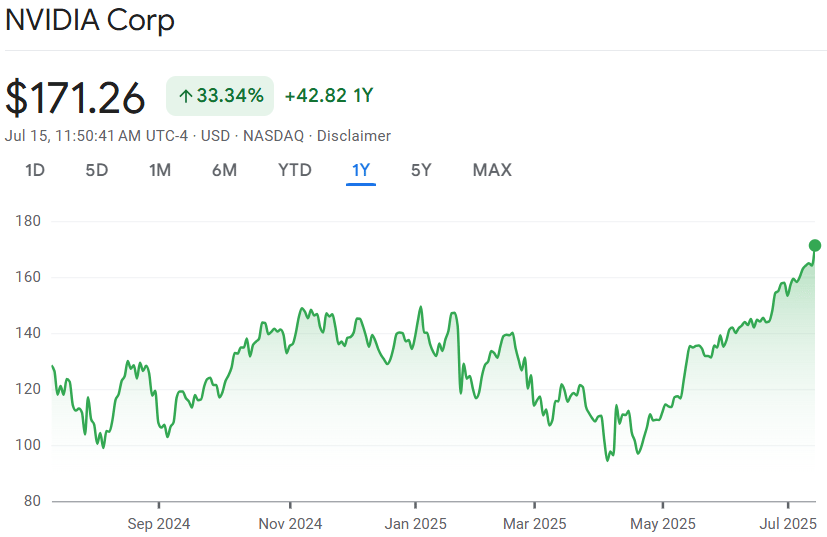Open the 6M chart range

tap(224, 170)
